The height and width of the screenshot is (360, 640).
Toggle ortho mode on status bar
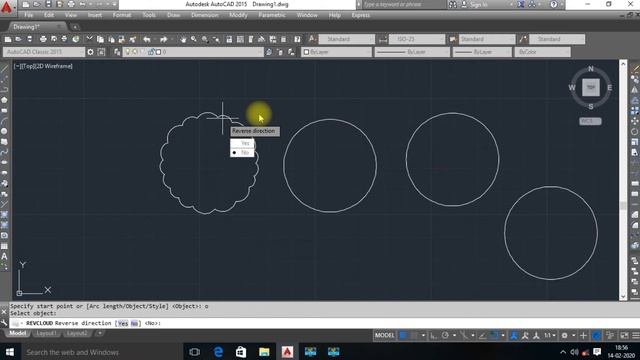[433, 336]
